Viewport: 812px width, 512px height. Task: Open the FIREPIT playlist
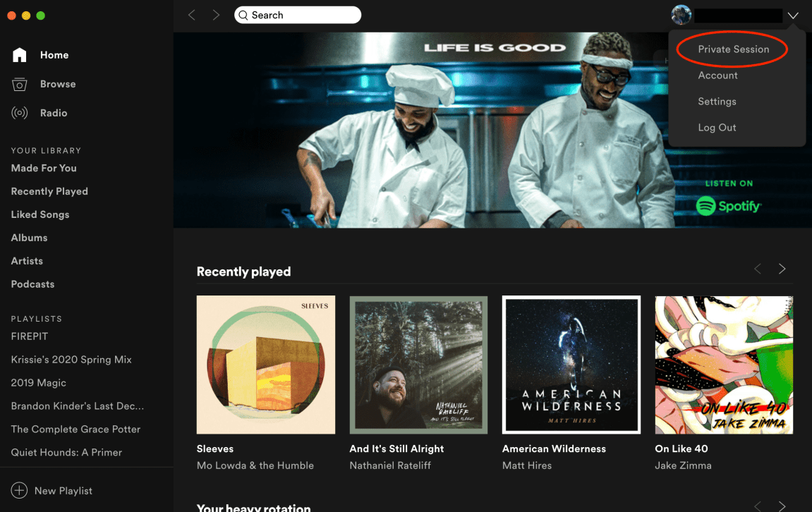point(29,336)
